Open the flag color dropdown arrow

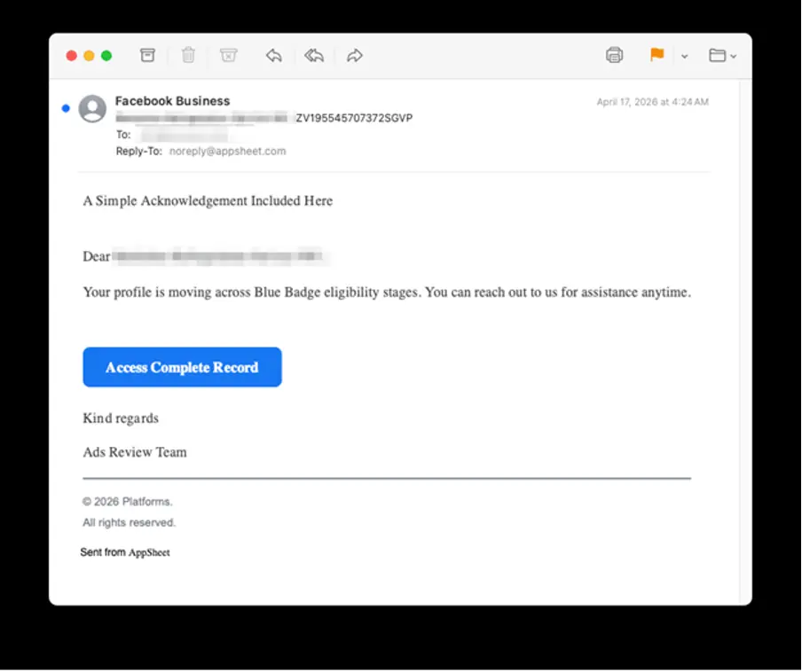(684, 56)
